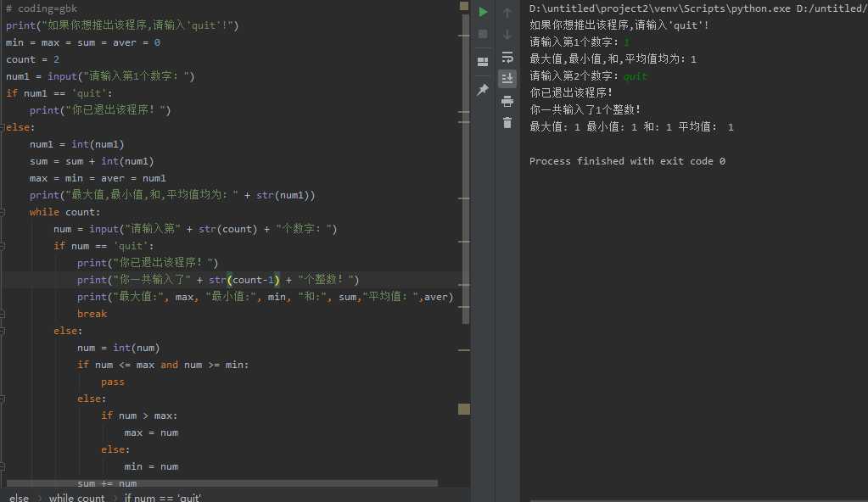Select the 'while count' breadcrumb
This screenshot has width=868, height=502.
click(76, 497)
